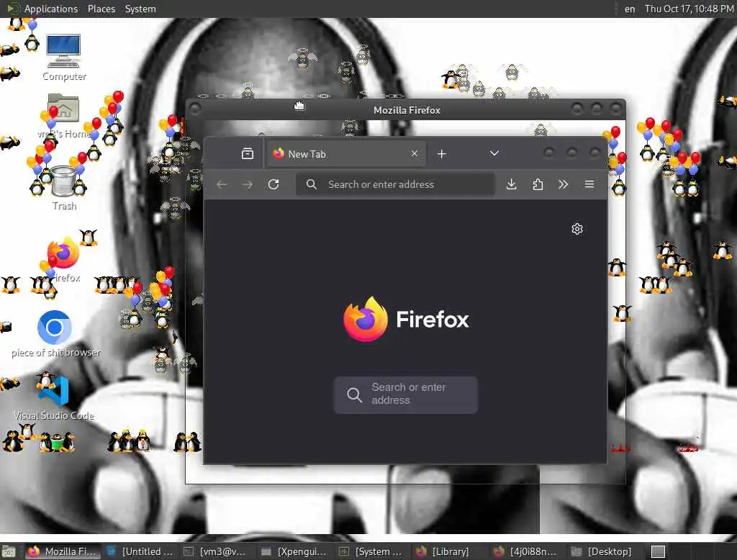Select the Trash desktop icon
737x560 pixels.
point(64,188)
